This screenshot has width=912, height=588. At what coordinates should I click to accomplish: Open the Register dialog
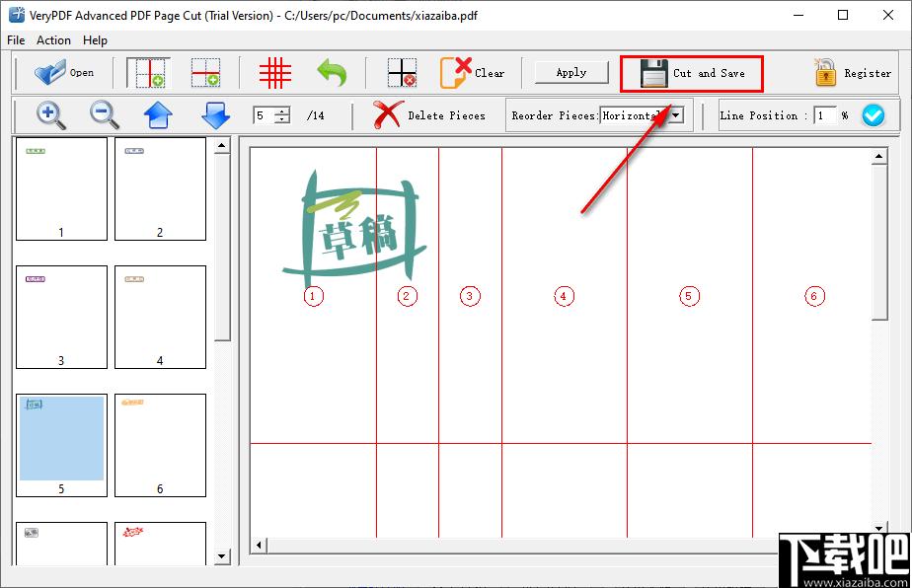point(852,73)
